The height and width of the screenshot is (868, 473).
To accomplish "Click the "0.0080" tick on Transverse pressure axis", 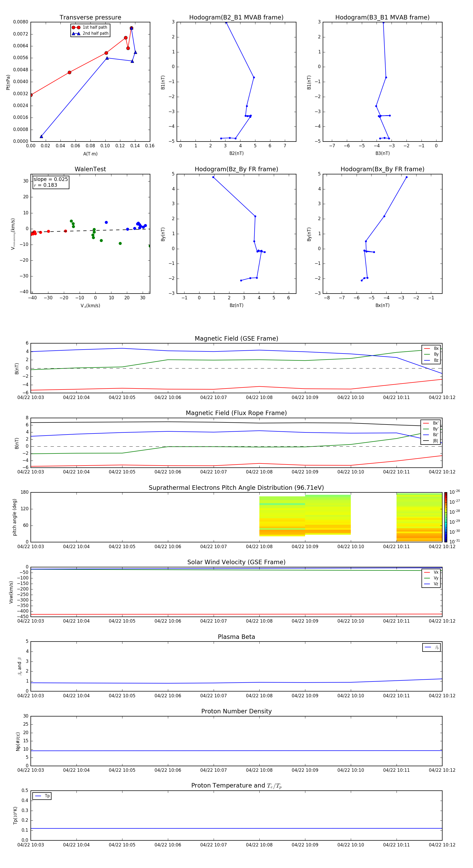I will (x=20, y=22).
